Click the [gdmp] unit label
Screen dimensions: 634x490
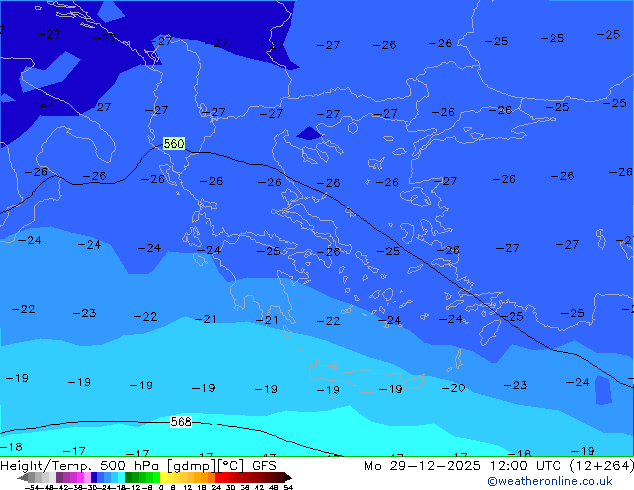coord(192,466)
